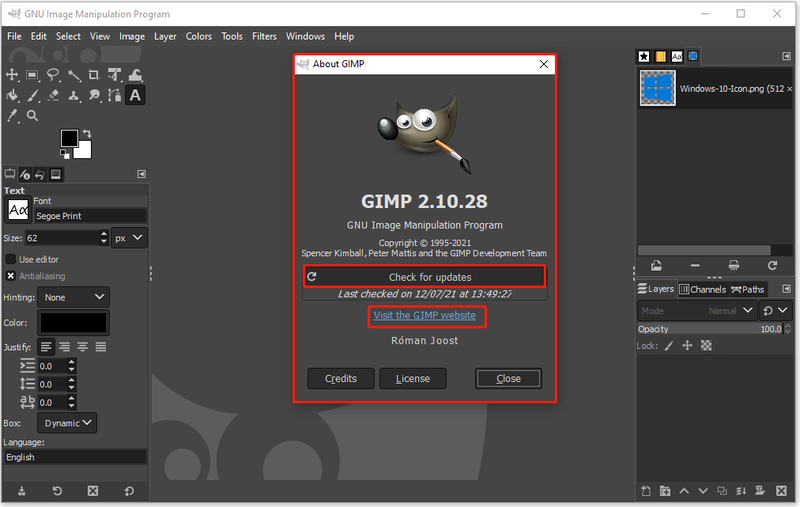800x507 pixels.
Task: Increase letter spacing value
Action: click(x=71, y=399)
